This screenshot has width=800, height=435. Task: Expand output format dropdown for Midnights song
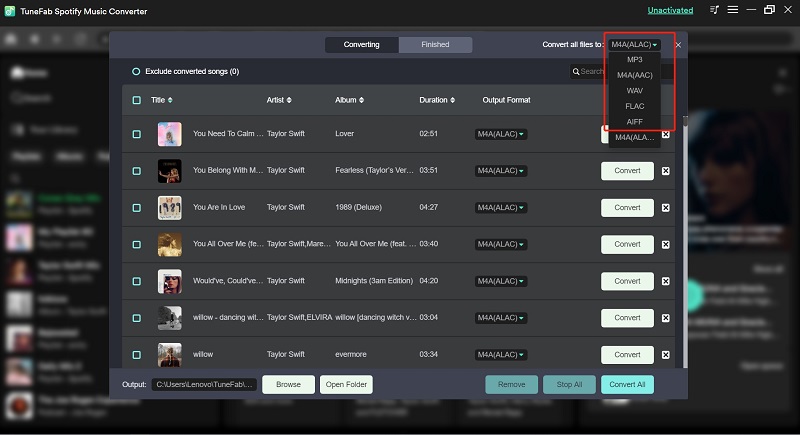[x=500, y=281]
